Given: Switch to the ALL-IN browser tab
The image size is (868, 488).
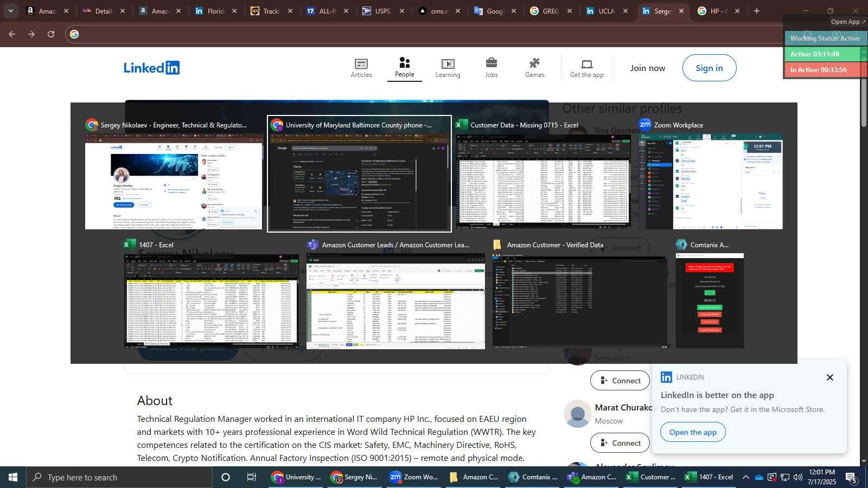Looking at the screenshot, I should [x=328, y=11].
